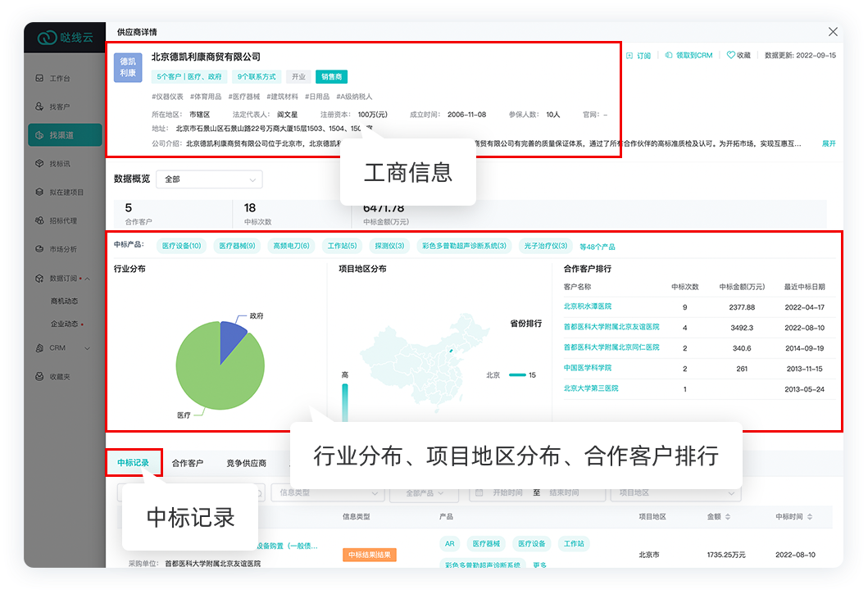Click the 探测仪(3) product tag

[389, 246]
